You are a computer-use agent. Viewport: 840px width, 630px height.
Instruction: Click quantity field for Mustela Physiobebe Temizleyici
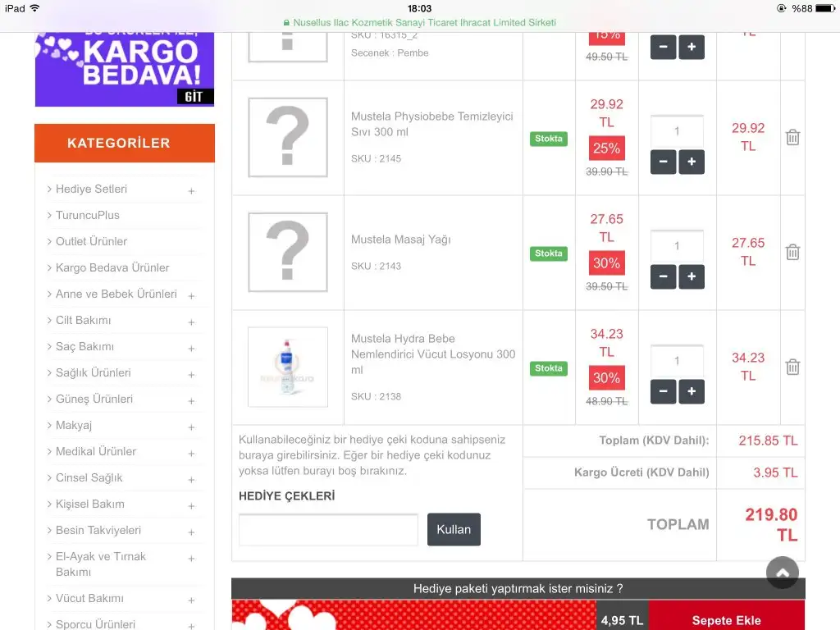coord(677,131)
